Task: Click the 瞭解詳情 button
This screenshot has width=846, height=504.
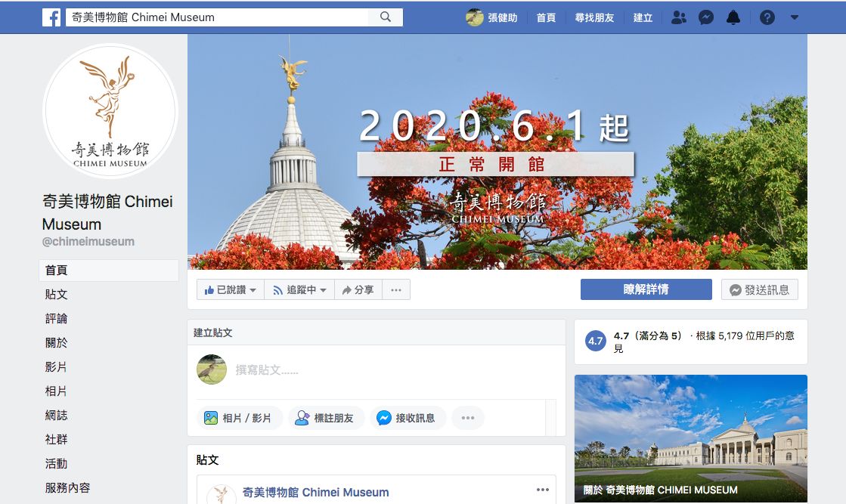Action: [646, 289]
